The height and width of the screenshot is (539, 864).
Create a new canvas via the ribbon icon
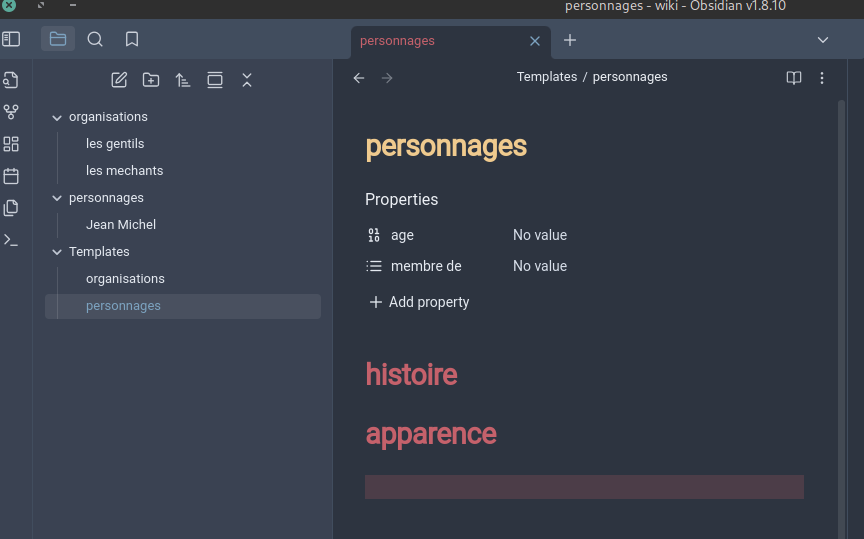(x=11, y=144)
